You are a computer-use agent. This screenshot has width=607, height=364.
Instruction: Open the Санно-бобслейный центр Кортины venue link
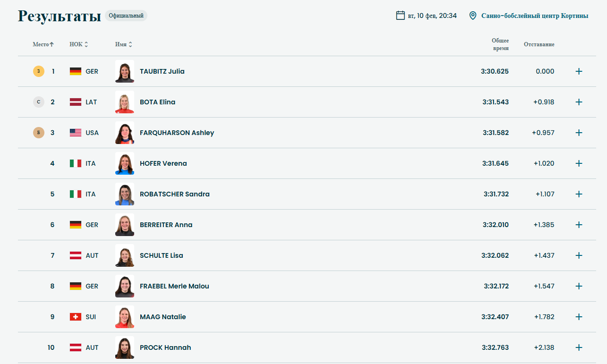click(534, 16)
